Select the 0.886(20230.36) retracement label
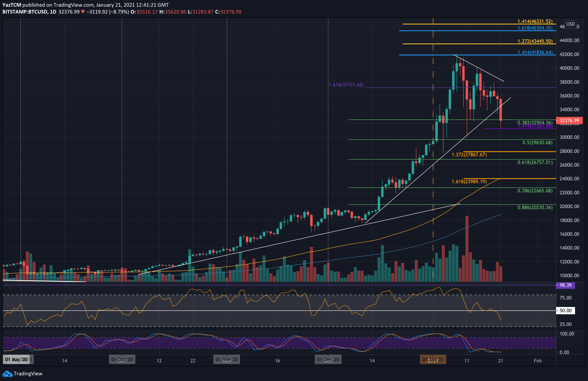This screenshot has height=381, width=588. [x=535, y=207]
